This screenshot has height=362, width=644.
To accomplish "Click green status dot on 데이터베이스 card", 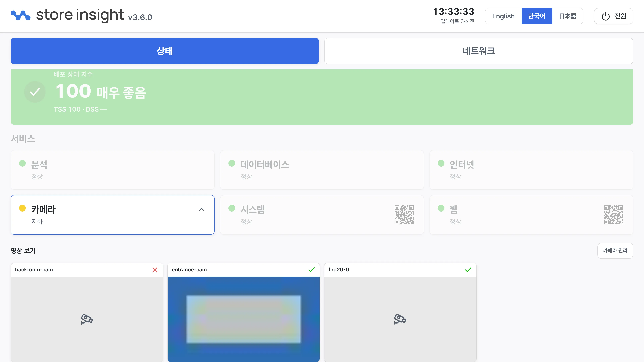I will (232, 163).
